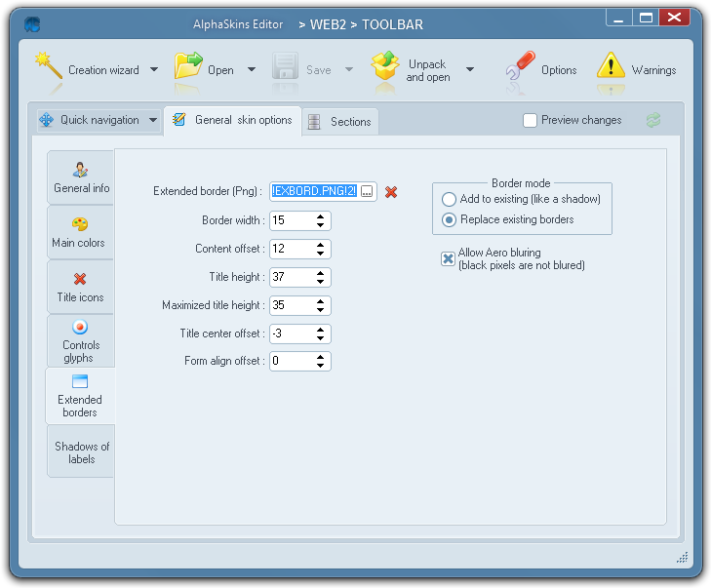Clear extended border file with red X

[391, 192]
